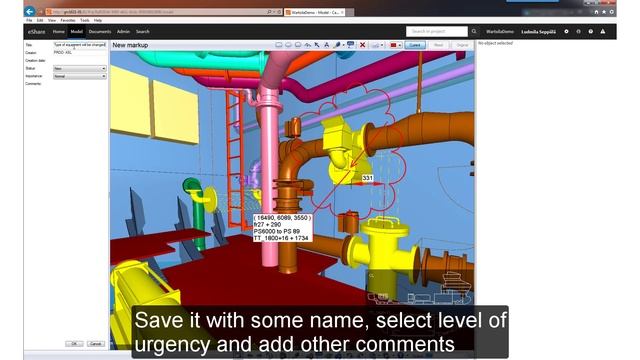The height and width of the screenshot is (360, 640).
Task: Open the browser Edit menu
Action: point(40,20)
